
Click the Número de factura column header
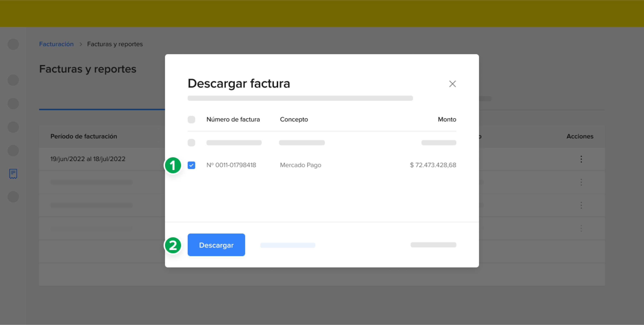[233, 119]
